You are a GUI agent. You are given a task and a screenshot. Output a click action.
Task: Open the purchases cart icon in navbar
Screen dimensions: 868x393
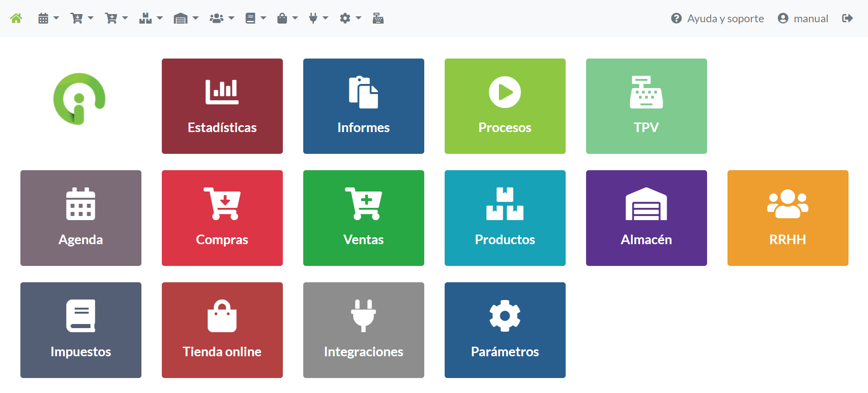pos(77,18)
